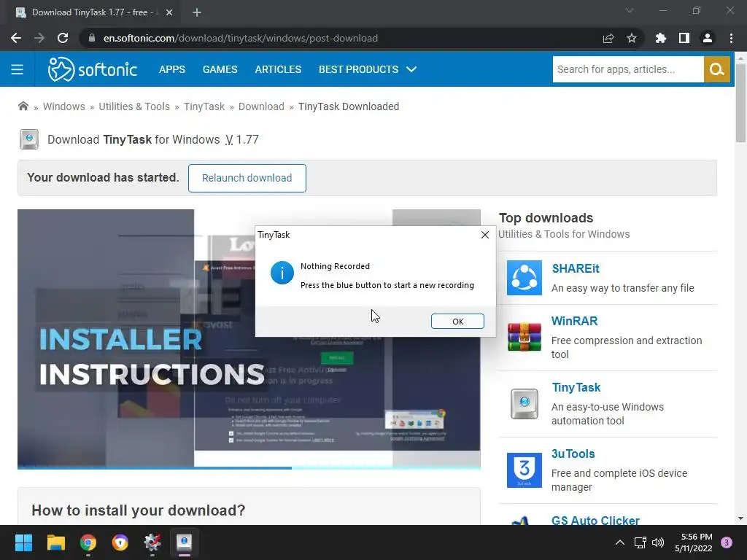
Task: Open the gear app in the taskbar
Action: (152, 542)
